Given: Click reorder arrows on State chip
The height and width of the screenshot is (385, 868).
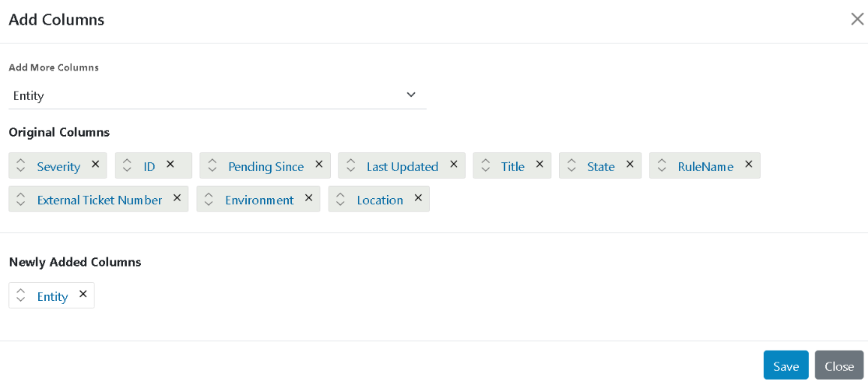Looking at the screenshot, I should coord(572,166).
